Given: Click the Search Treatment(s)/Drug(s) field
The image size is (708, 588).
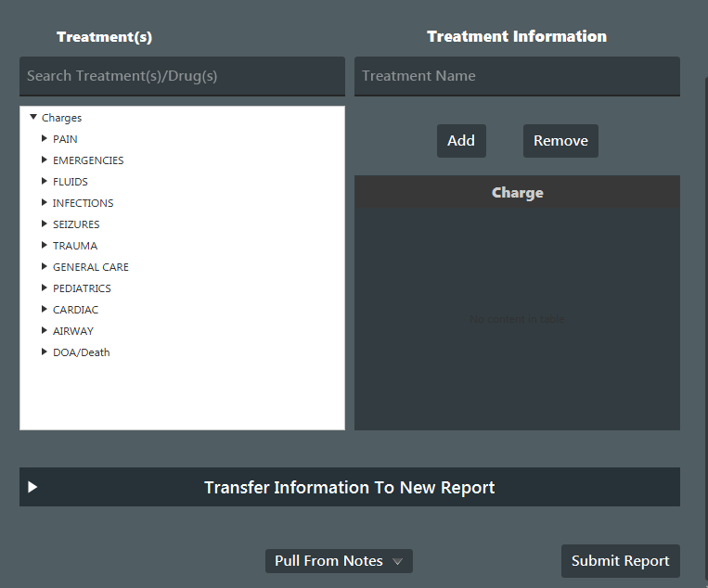Looking at the screenshot, I should point(182,76).
